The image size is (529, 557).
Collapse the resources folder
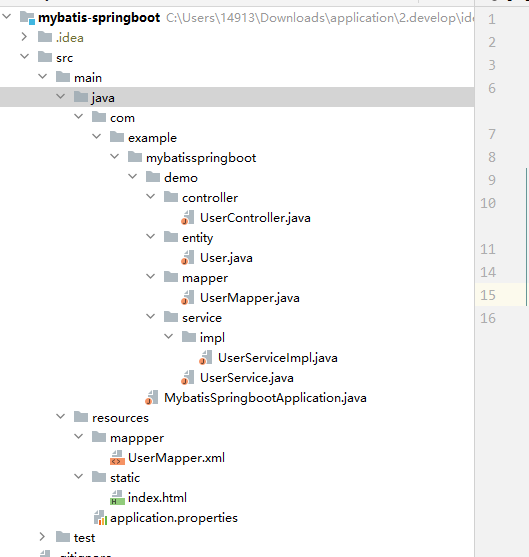61,416
